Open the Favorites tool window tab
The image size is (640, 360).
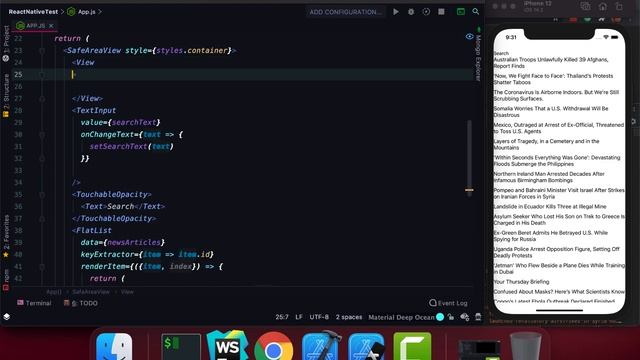(6, 236)
